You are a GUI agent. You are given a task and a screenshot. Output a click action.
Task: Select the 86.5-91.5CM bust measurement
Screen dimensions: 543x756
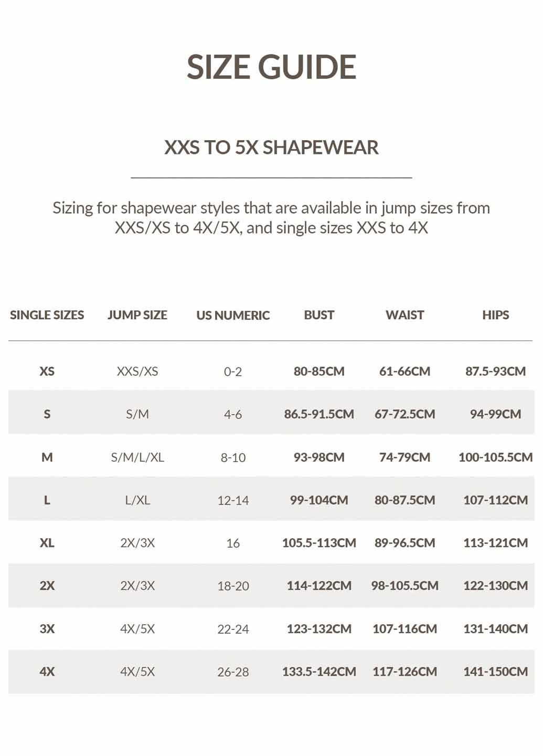tap(319, 414)
